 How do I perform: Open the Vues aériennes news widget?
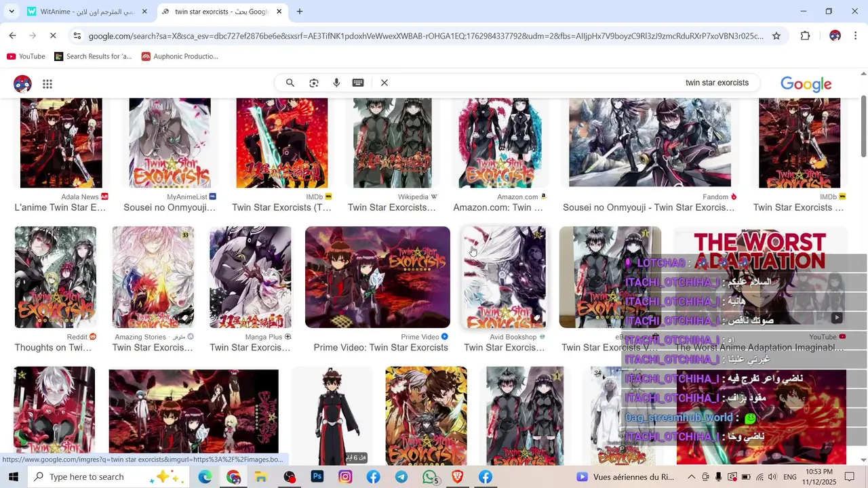pos(625,477)
